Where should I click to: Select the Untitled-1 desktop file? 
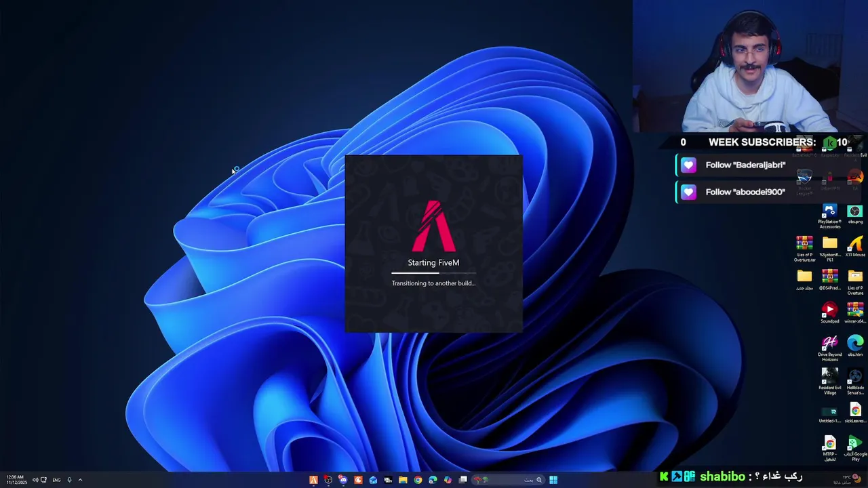coord(829,415)
